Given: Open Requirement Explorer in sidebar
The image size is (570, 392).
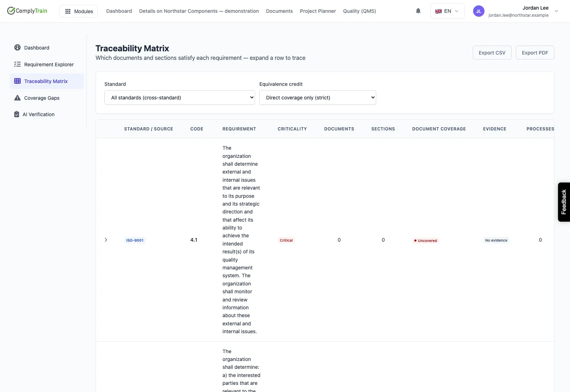Looking at the screenshot, I should pos(47,65).
